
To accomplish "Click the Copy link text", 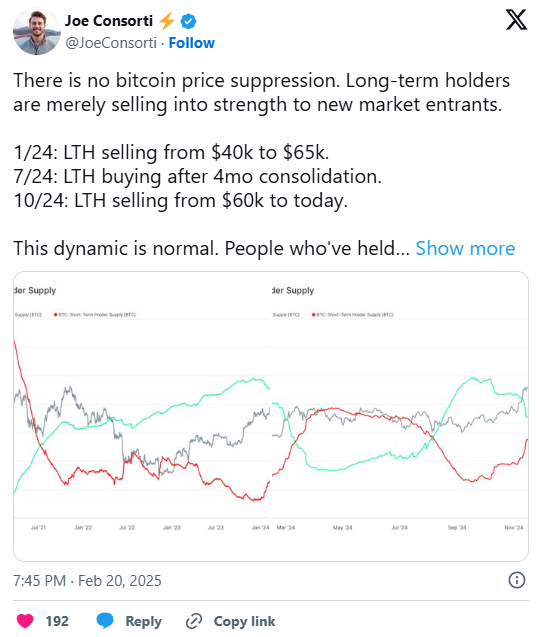I will (x=244, y=621).
